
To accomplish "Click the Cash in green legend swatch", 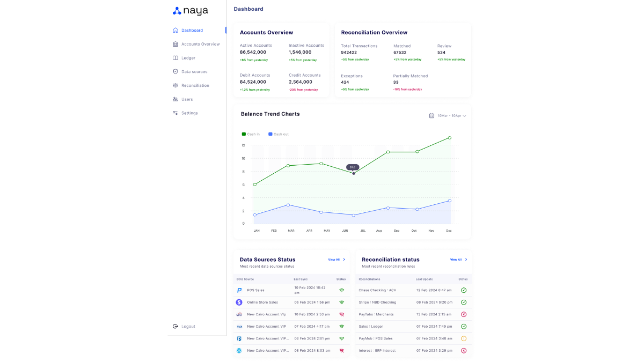I will (x=244, y=134).
